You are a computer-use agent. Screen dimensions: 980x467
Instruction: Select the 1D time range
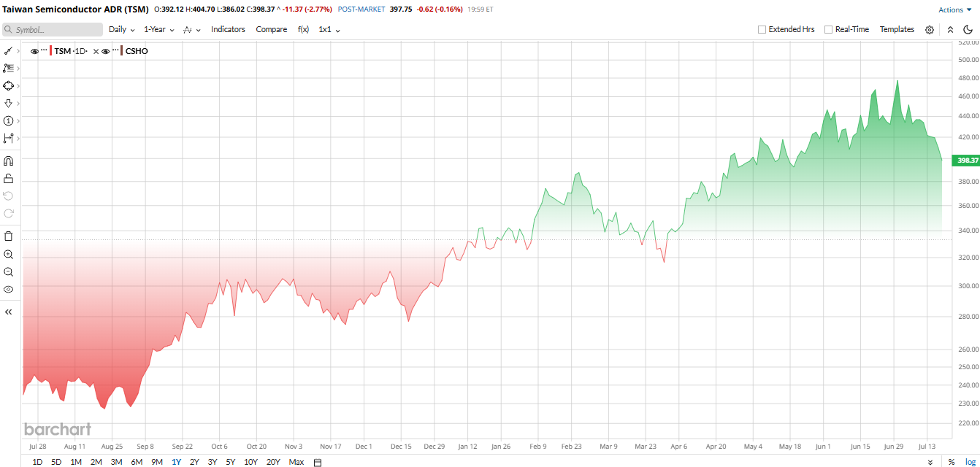coord(37,462)
